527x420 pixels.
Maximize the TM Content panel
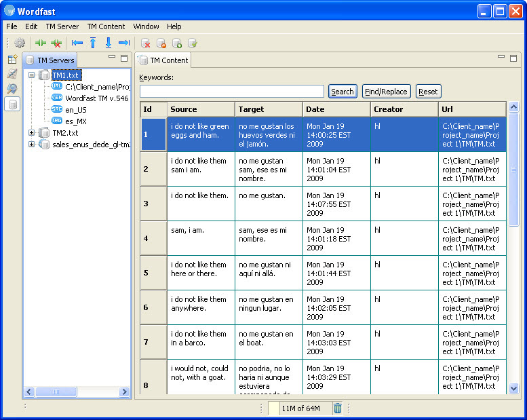click(513, 58)
